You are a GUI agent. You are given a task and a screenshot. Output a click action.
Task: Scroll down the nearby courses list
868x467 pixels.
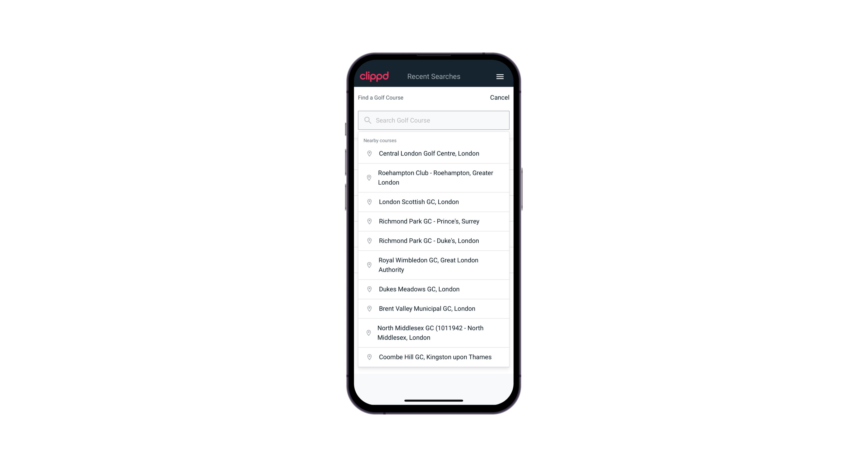(434, 253)
